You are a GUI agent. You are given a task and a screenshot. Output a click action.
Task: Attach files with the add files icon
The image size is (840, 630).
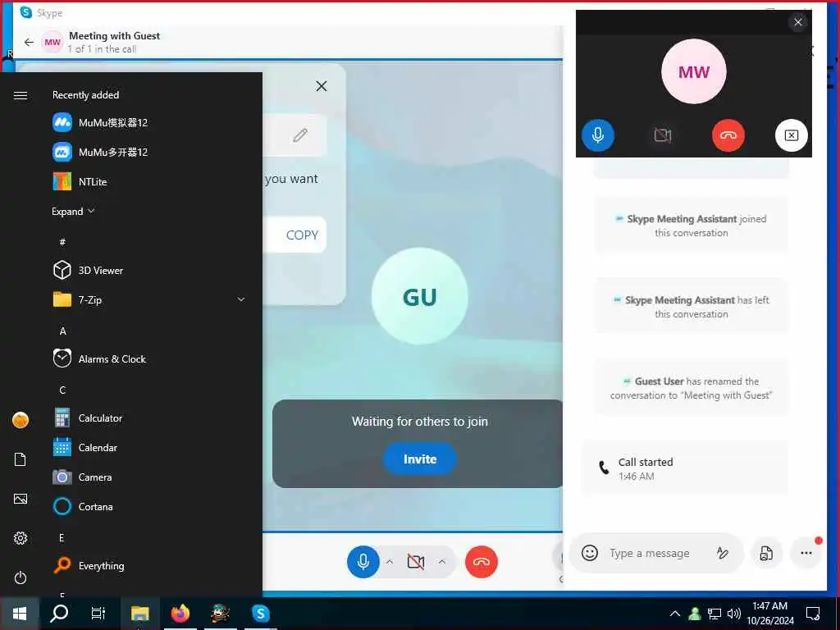pos(767,553)
